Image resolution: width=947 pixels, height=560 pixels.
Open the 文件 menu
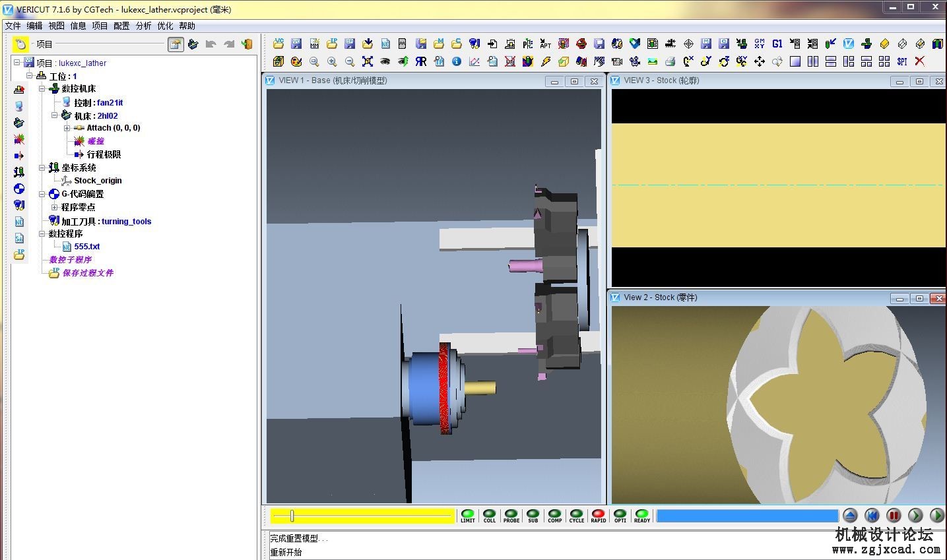(13, 26)
